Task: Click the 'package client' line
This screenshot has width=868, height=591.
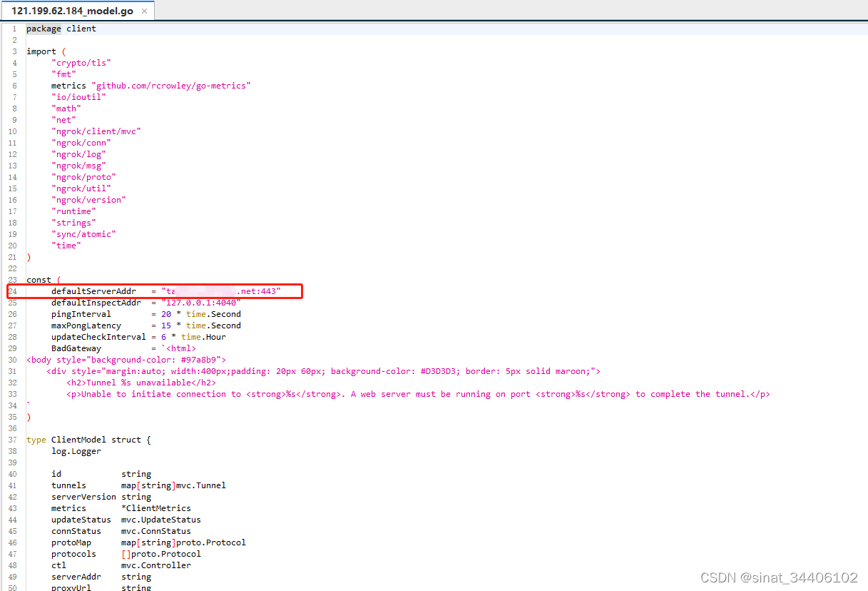Action: 61,29
